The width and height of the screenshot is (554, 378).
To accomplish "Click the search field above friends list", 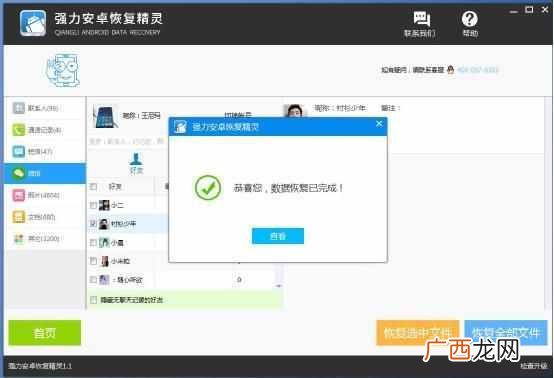I will (x=127, y=141).
